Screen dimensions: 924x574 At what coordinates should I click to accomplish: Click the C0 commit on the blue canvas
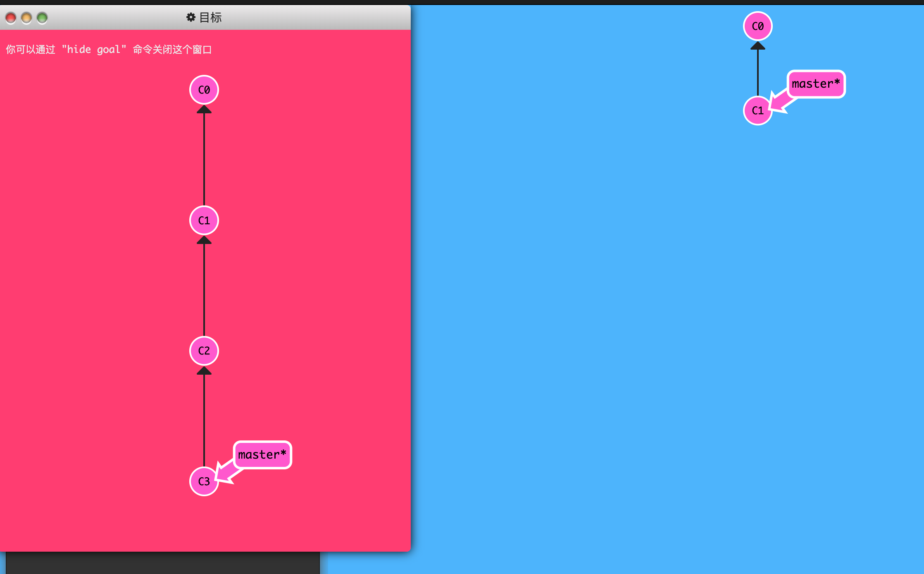point(757,26)
